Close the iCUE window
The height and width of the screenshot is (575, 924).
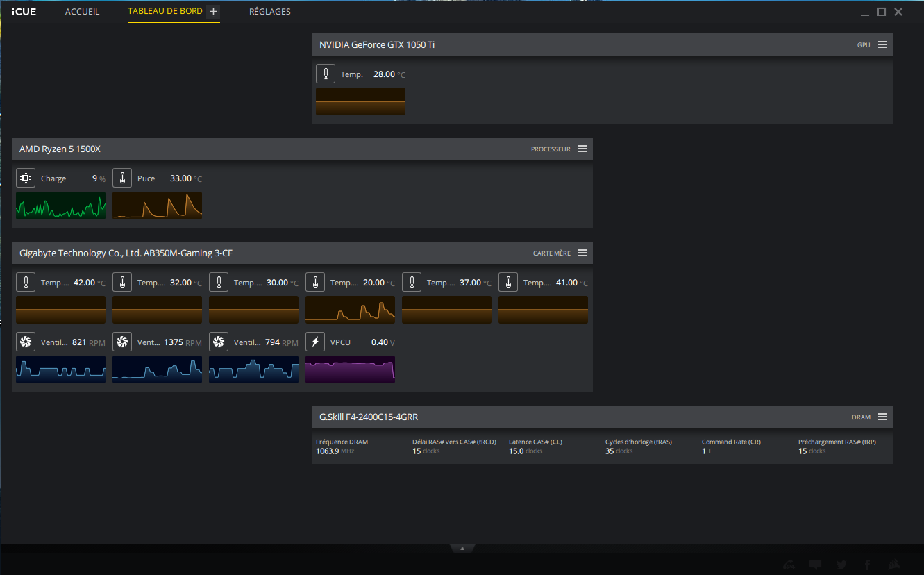[x=898, y=12]
